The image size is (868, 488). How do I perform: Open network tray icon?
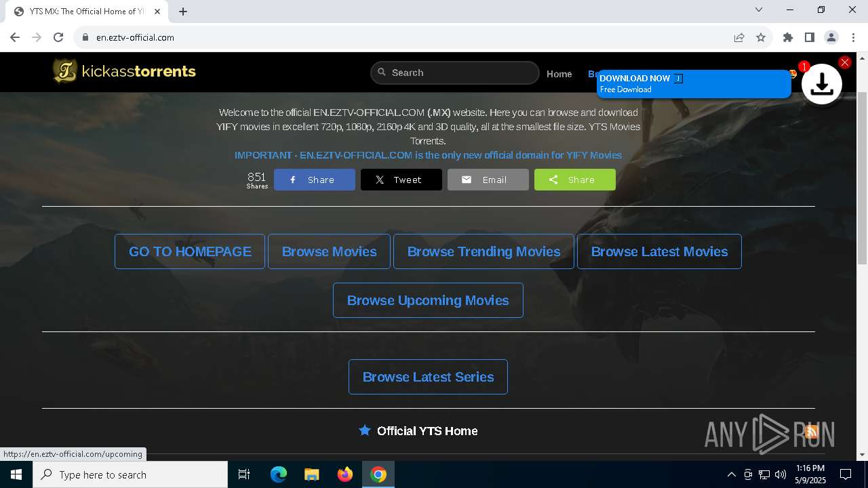click(x=764, y=474)
